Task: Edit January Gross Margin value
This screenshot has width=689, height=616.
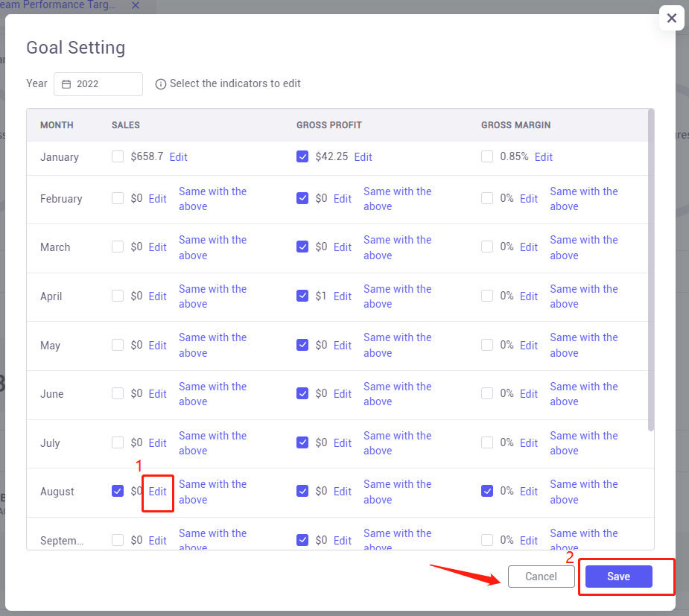Action: tap(544, 157)
